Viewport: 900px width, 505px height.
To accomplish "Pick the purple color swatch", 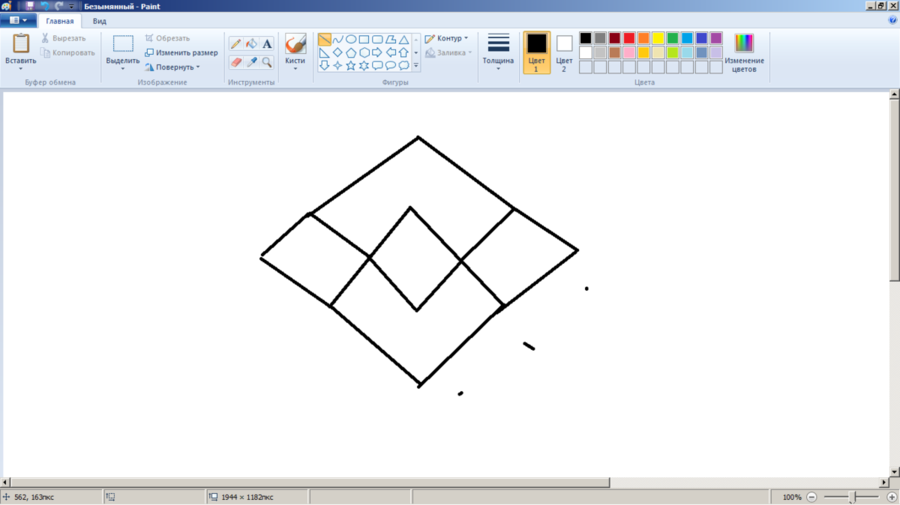I will [x=716, y=38].
